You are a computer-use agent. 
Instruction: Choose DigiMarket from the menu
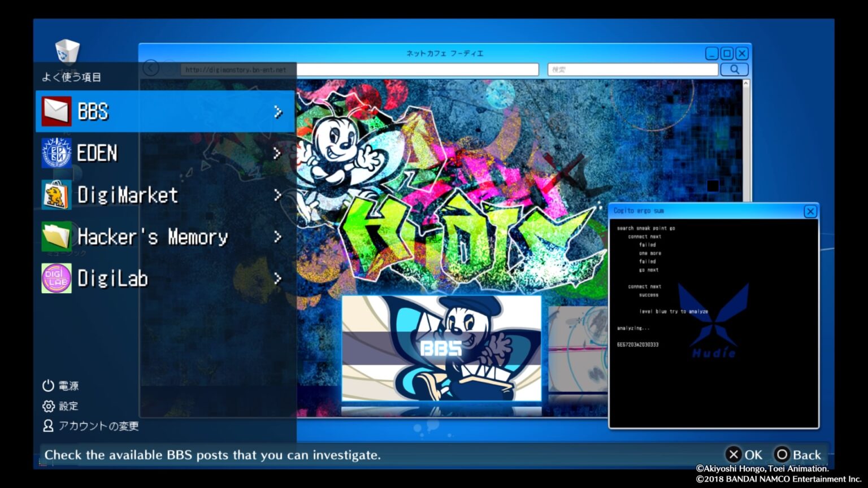pyautogui.click(x=166, y=195)
